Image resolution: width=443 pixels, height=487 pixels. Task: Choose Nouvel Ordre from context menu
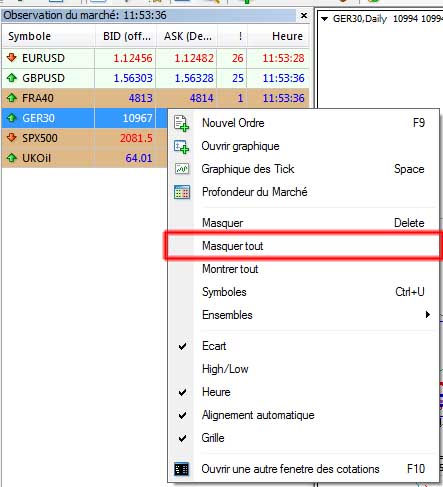click(303, 123)
